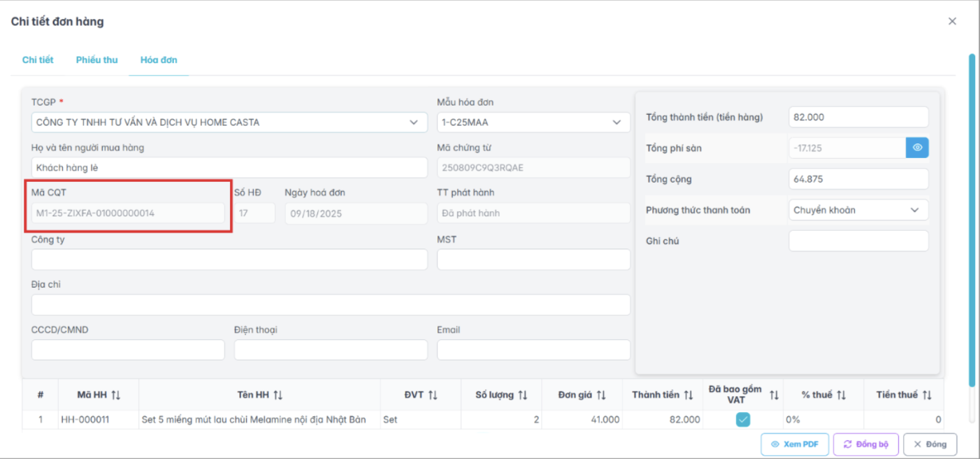The height and width of the screenshot is (459, 980).
Task: Switch to the Chi tiết tab
Action: [x=38, y=60]
